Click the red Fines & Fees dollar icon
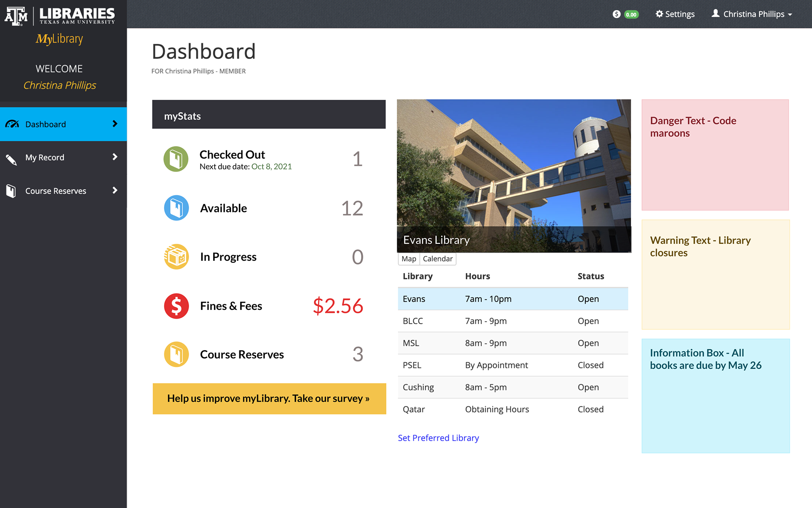This screenshot has height=508, width=812. (176, 306)
